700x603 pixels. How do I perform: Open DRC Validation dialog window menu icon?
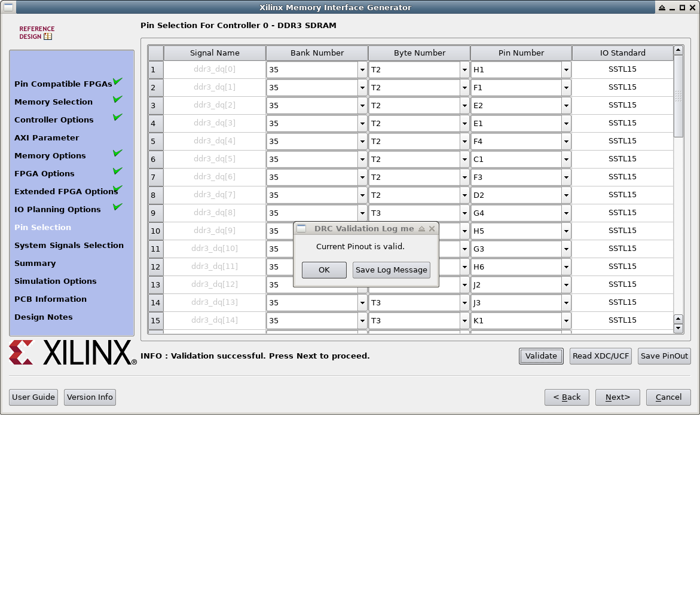point(301,228)
